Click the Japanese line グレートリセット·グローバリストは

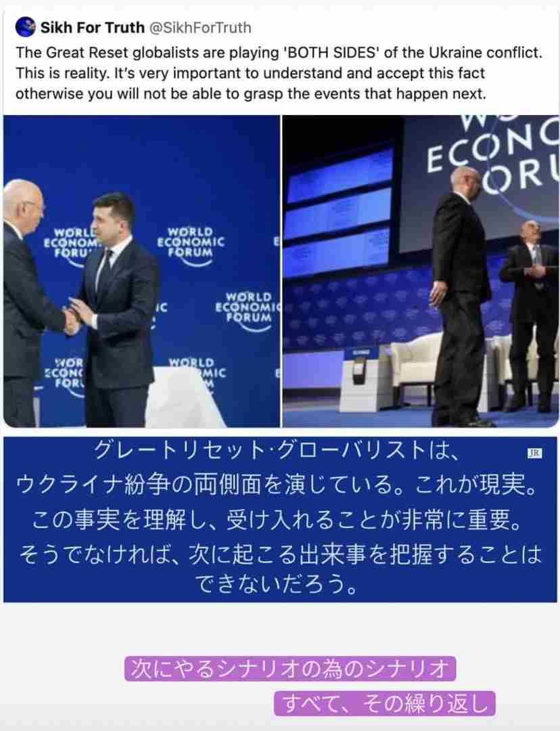pos(276,450)
